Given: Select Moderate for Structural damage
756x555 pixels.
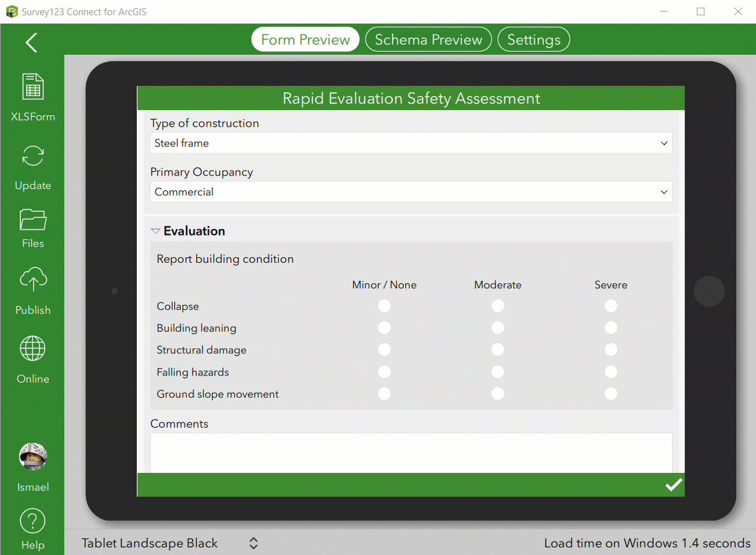Looking at the screenshot, I should point(498,349).
